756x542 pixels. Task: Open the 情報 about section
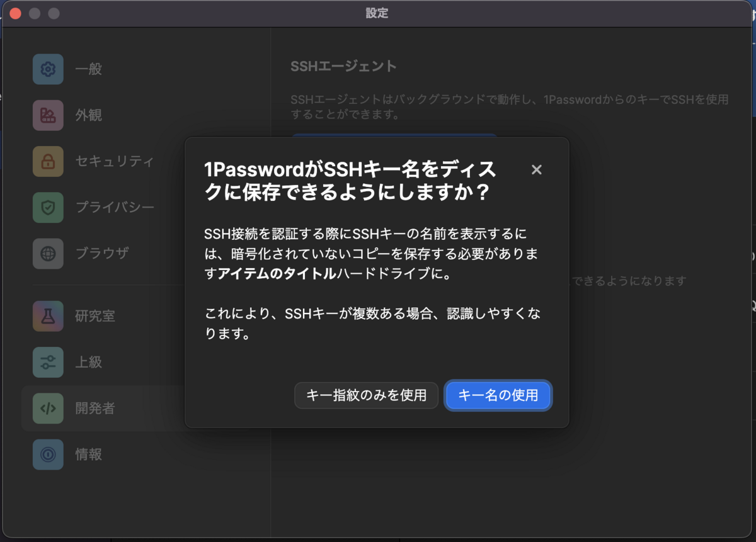(x=89, y=454)
